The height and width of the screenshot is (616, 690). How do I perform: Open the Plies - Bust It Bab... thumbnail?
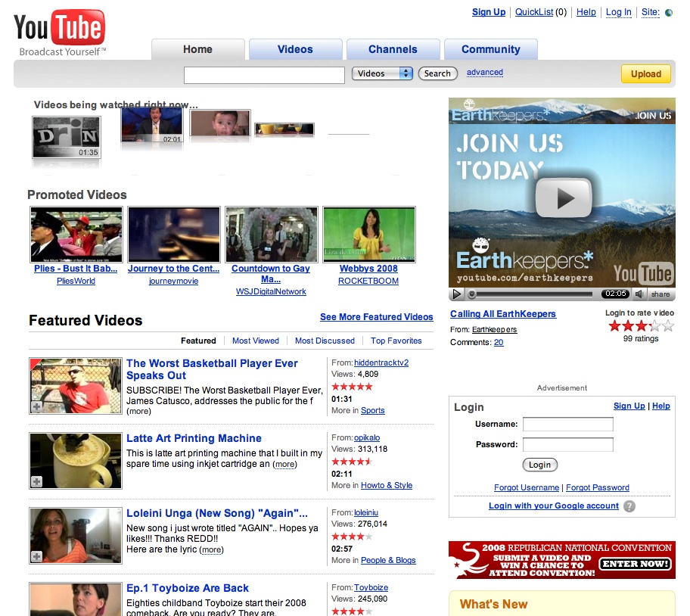click(x=76, y=235)
